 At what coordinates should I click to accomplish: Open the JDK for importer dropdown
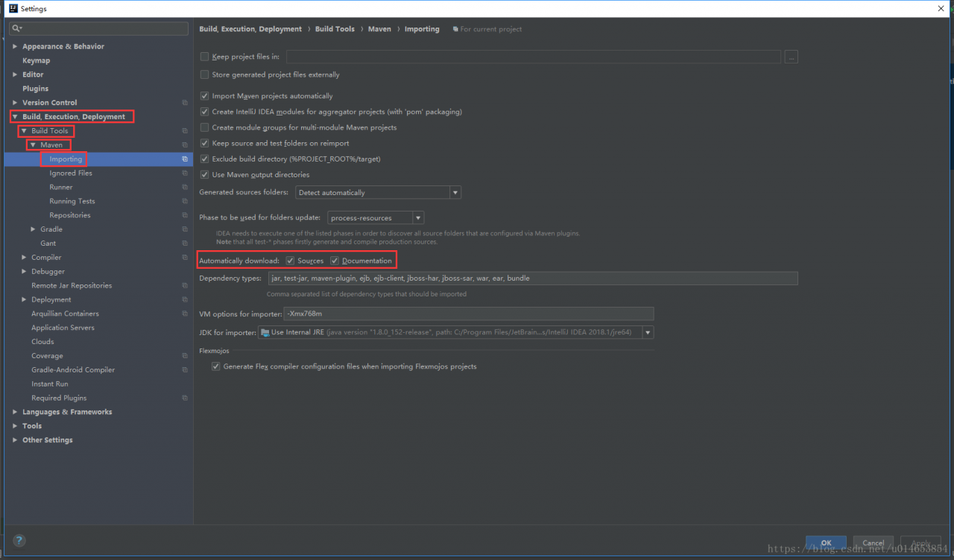(x=456, y=332)
